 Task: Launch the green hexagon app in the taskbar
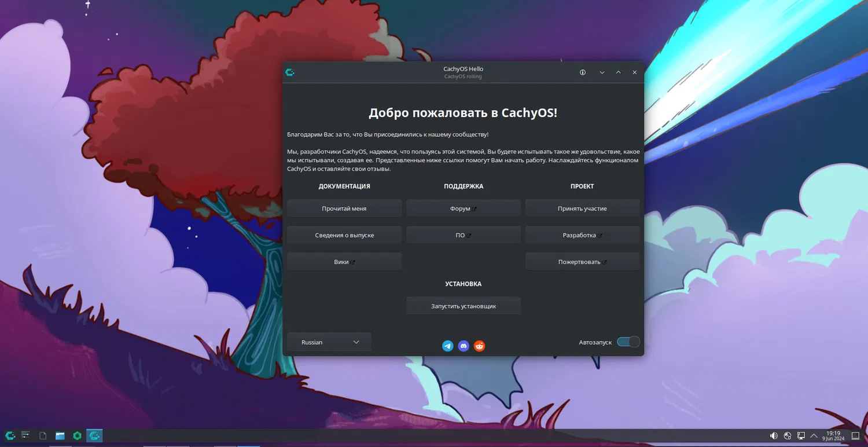(78, 435)
